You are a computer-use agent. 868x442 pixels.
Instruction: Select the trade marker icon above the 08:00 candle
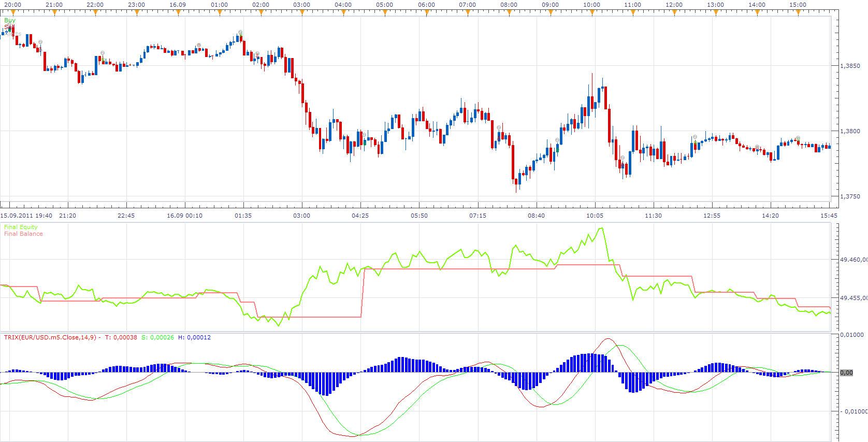point(499,127)
